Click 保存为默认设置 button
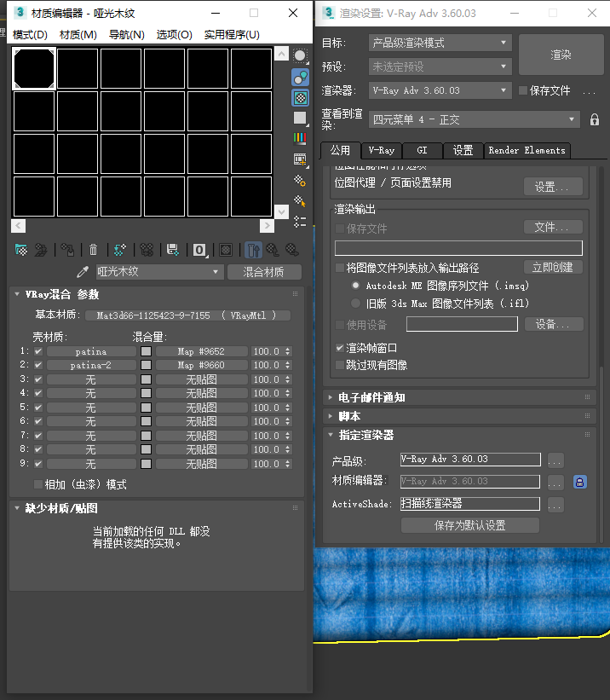The image size is (610, 700). pyautogui.click(x=470, y=525)
